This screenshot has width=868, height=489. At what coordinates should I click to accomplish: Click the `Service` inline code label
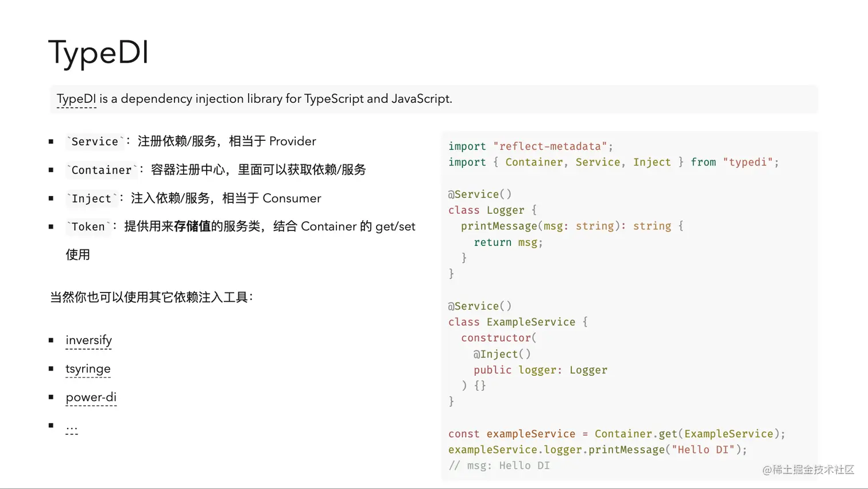click(95, 141)
